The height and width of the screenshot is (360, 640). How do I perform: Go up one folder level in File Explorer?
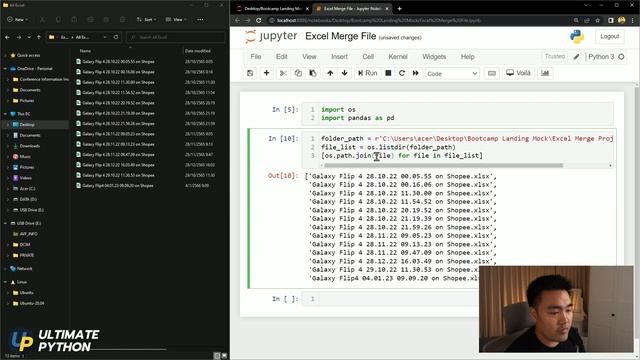click(39, 37)
